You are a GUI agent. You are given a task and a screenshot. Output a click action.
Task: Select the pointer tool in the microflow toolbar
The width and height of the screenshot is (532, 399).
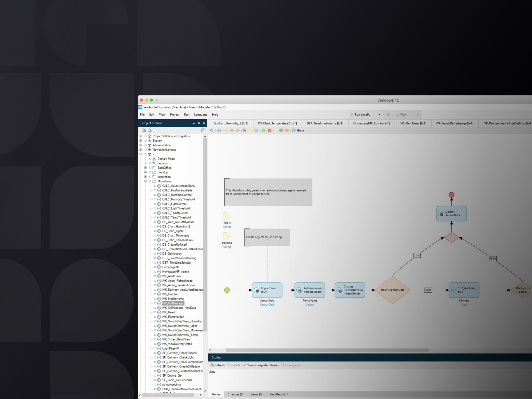212,130
